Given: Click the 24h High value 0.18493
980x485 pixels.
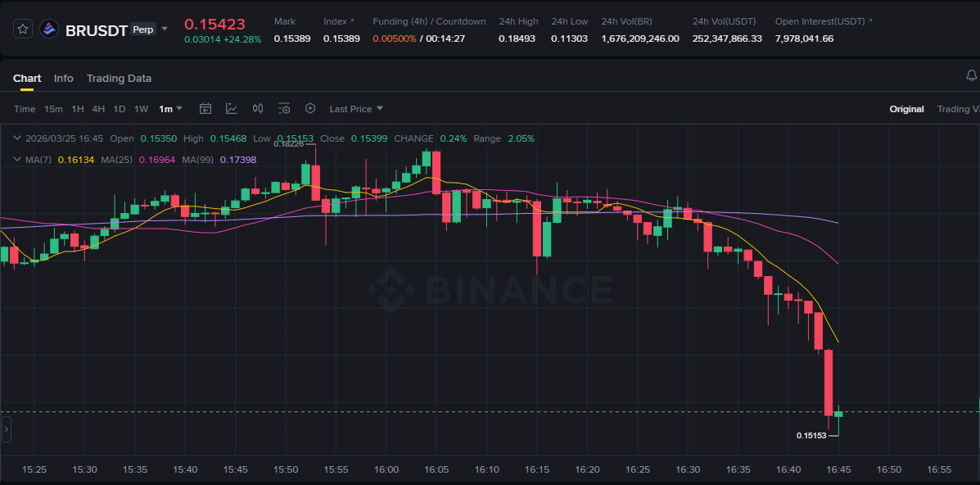Looking at the screenshot, I should (x=517, y=39).
